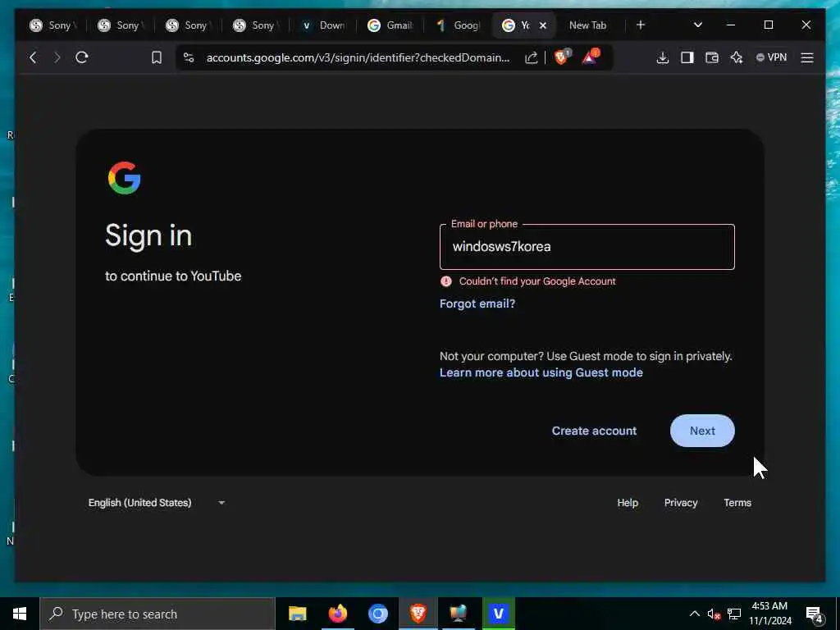Go back to the previous page
The height and width of the screenshot is (630, 840).
33,57
